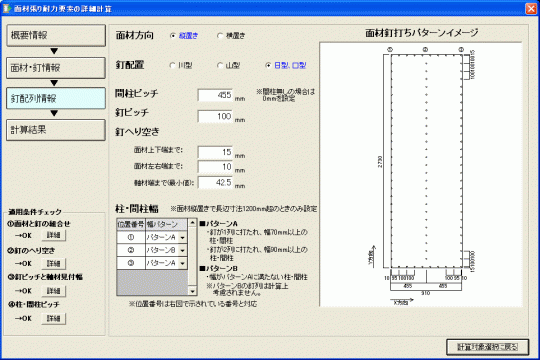
Task: Close the dialog window with the red X
Action: tap(531, 8)
